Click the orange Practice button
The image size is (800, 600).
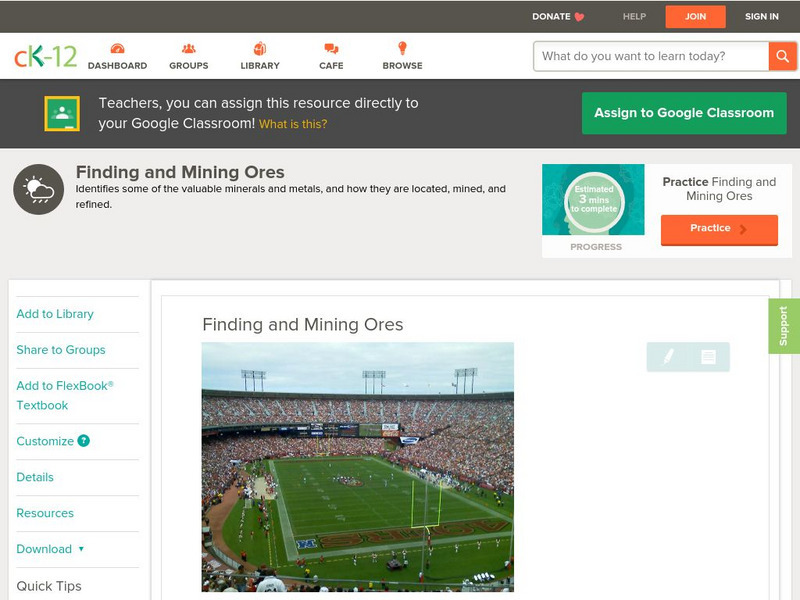coord(719,230)
